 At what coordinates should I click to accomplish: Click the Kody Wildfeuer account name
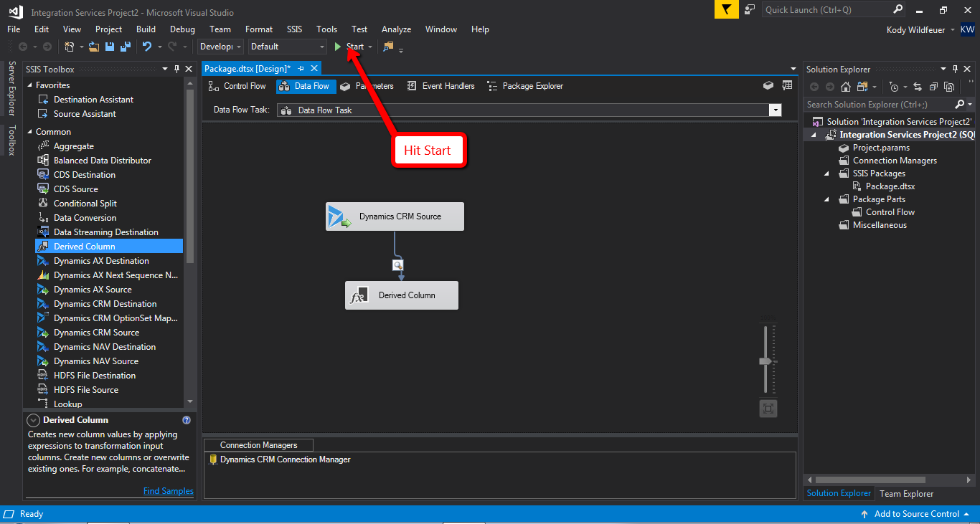pyautogui.click(x=916, y=29)
